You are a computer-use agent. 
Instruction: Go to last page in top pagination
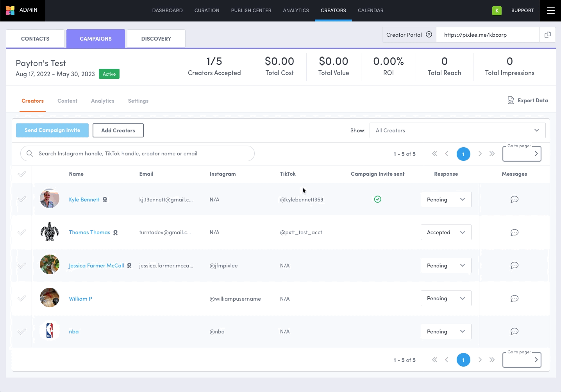[492, 154]
